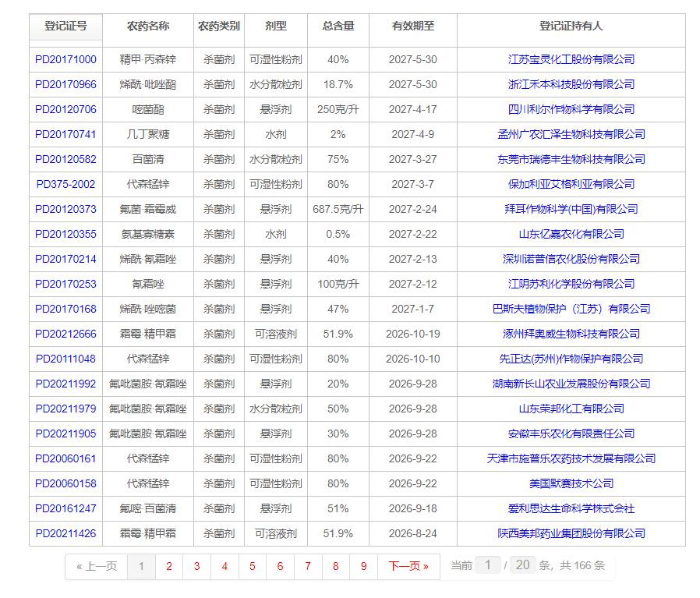
Task: Open holder 安徽丰乐农化有限责任公司
Action: pos(571,434)
